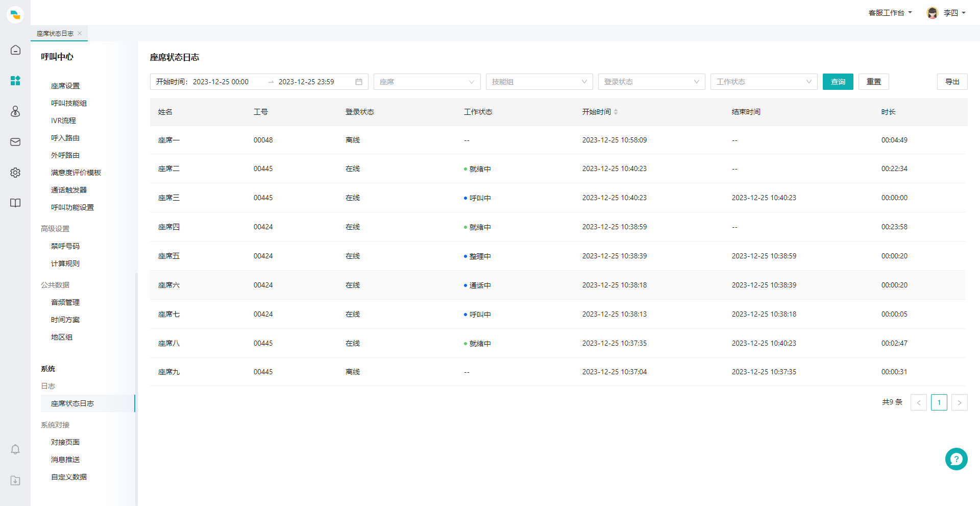Click the 导出 button
Screen dimensions: 980x506
952,82
